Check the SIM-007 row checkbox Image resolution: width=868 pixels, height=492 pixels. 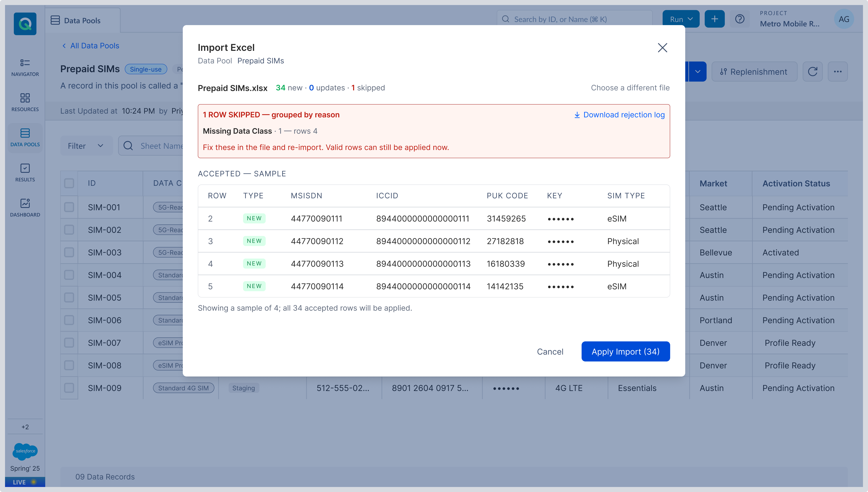click(x=69, y=343)
